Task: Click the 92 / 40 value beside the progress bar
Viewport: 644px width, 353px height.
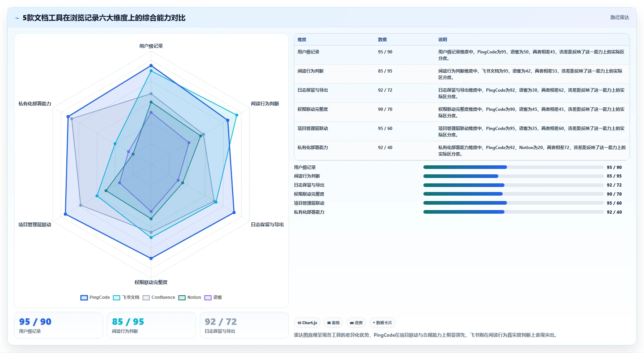Action: (614, 212)
